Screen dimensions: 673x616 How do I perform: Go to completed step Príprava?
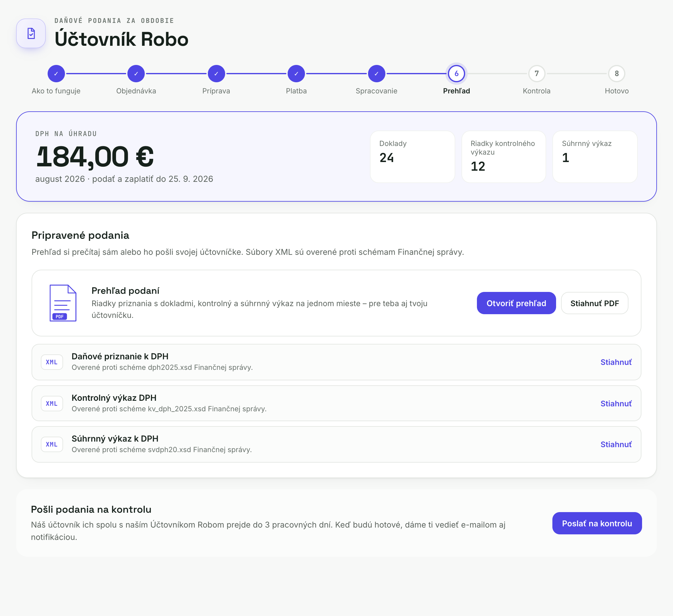coord(216,73)
